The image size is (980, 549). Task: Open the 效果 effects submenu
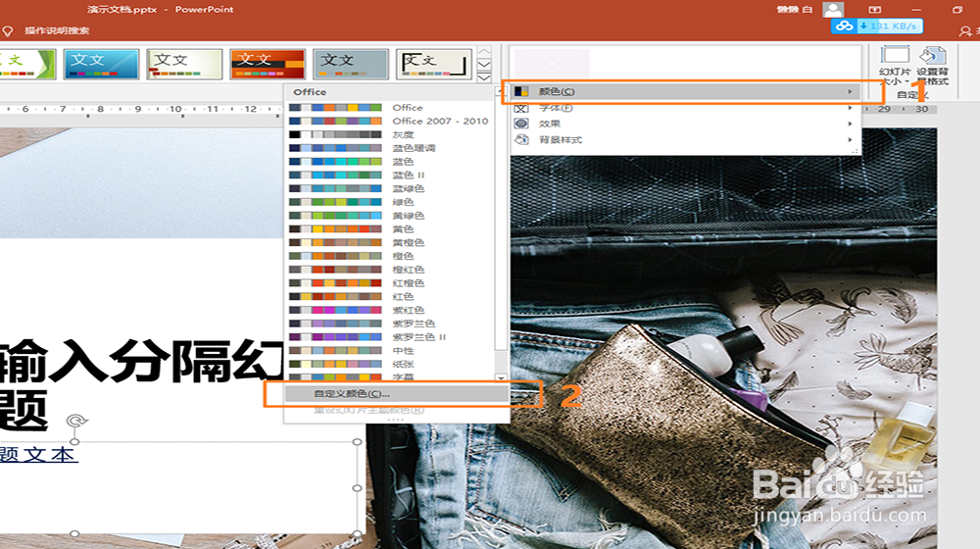[x=686, y=124]
